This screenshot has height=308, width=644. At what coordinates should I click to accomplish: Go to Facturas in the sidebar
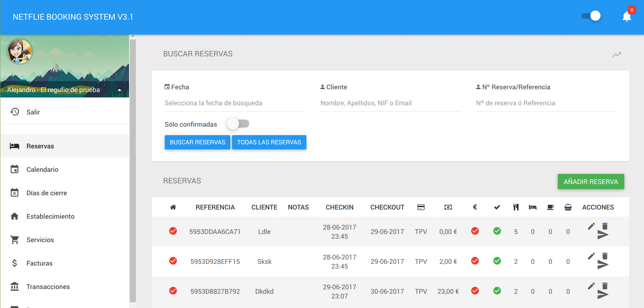39,263
